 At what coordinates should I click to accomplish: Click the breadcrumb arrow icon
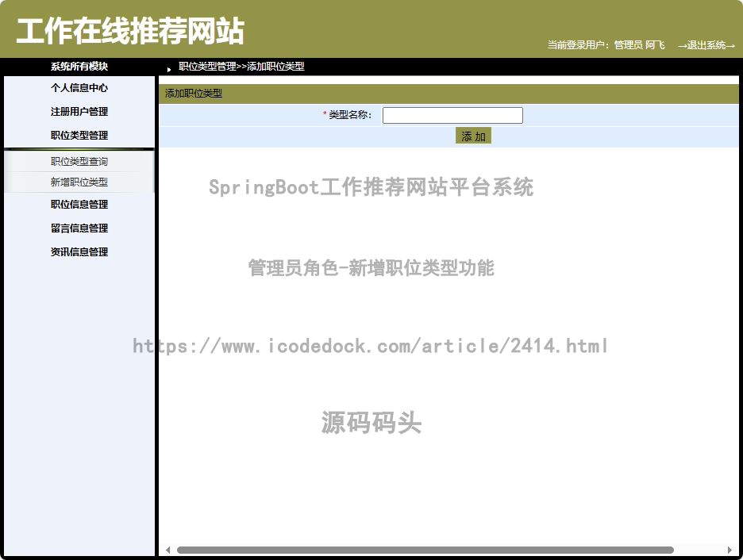click(169, 69)
